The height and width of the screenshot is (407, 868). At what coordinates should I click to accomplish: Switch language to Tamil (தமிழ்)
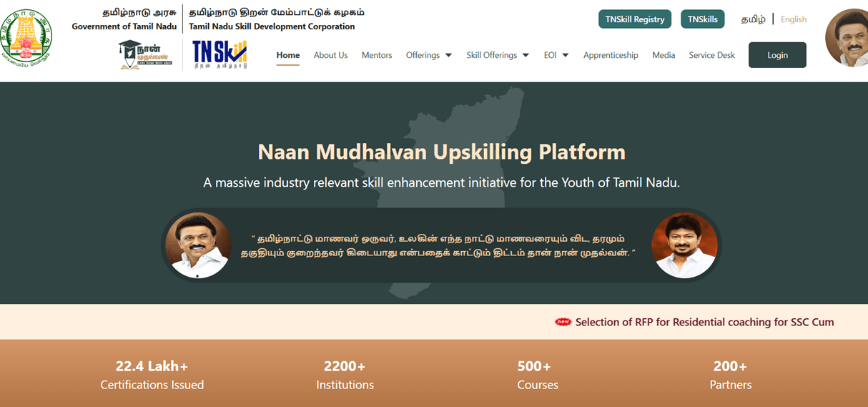[x=753, y=19]
